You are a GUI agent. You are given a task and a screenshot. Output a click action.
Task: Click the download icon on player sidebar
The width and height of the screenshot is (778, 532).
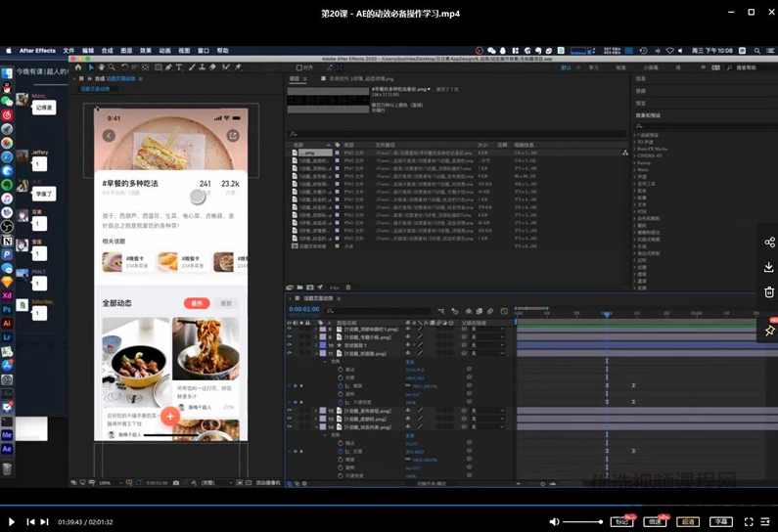tap(769, 267)
